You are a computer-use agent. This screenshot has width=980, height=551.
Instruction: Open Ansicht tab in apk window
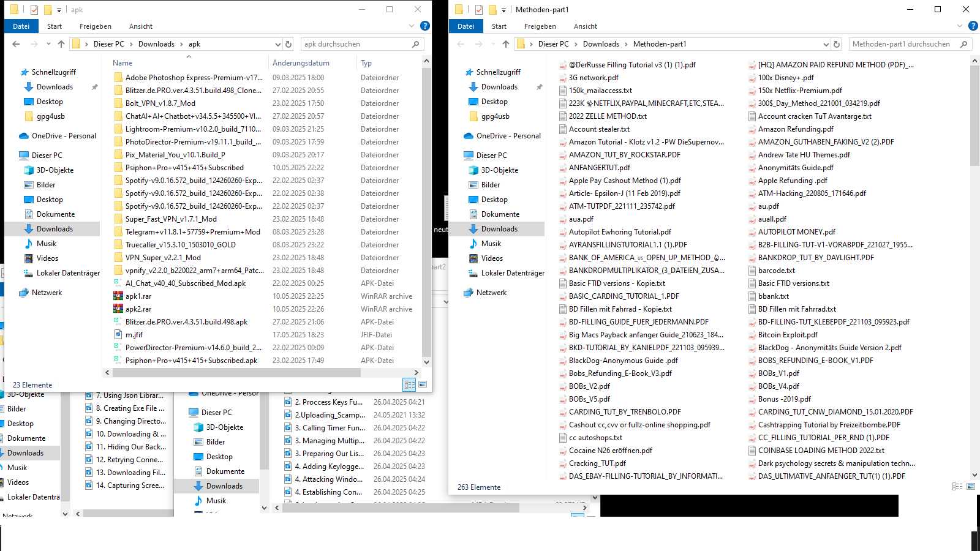point(141,26)
